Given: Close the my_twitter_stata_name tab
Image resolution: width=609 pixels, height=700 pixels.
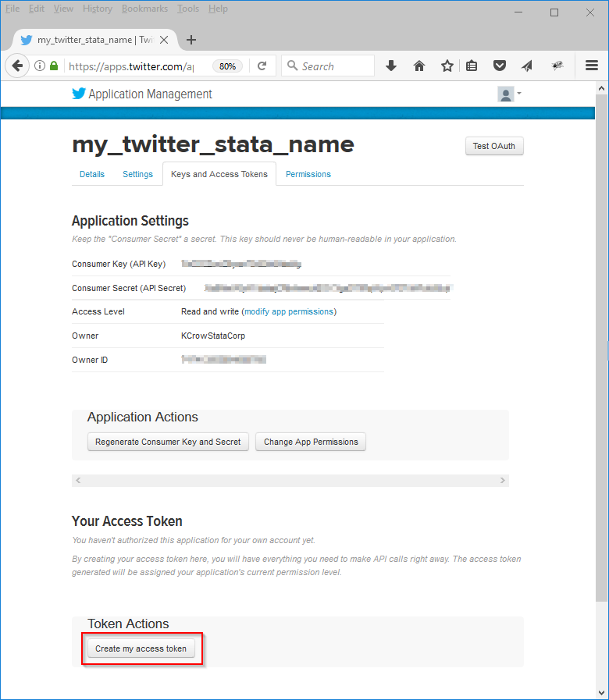Looking at the screenshot, I should (x=164, y=40).
